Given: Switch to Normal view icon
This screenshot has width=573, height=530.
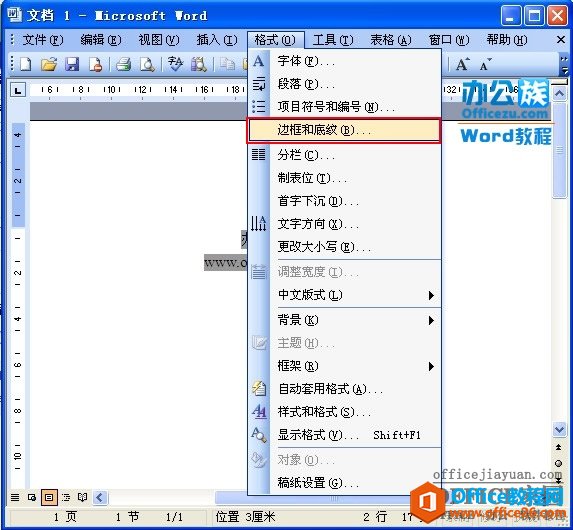Looking at the screenshot, I should click(x=15, y=497).
